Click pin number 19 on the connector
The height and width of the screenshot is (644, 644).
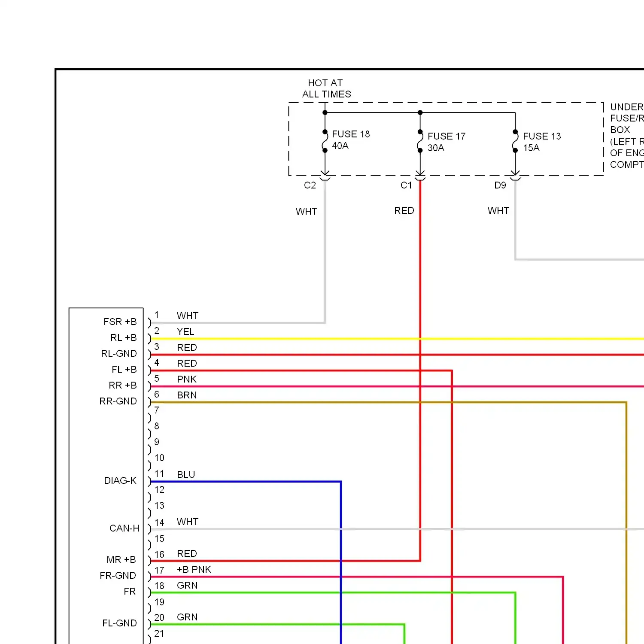pos(159,602)
